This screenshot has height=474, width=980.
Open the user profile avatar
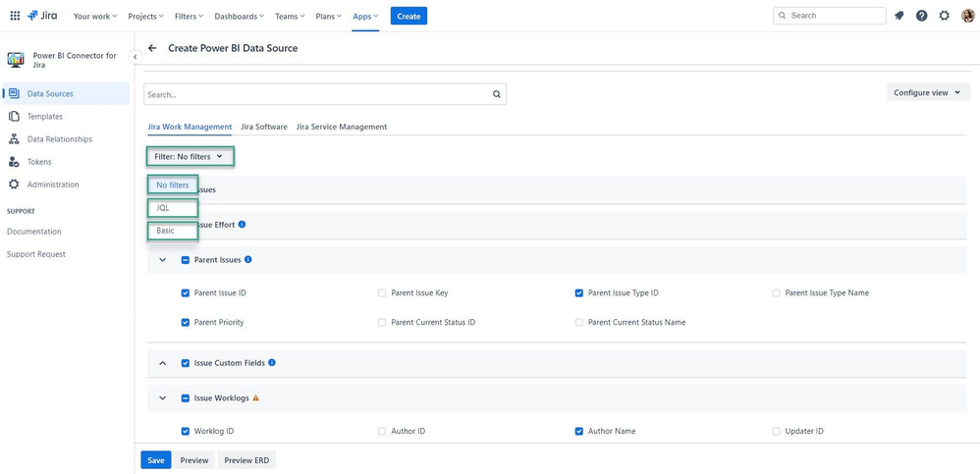pyautogui.click(x=967, y=17)
